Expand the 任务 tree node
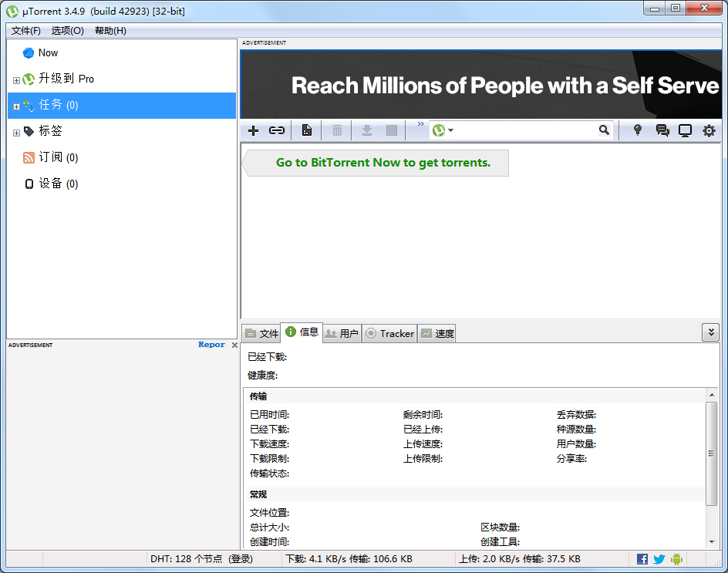728x573 pixels. coord(17,105)
